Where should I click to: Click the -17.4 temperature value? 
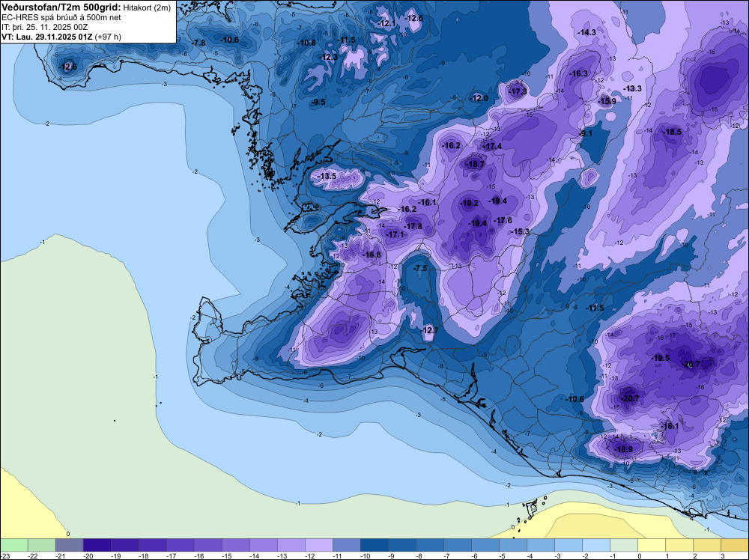[492, 146]
